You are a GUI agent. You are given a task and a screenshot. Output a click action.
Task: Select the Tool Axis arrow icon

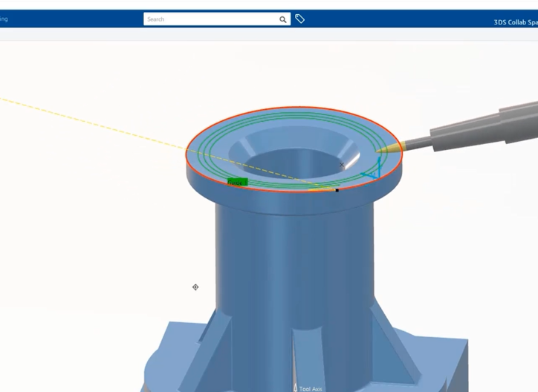coord(295,387)
